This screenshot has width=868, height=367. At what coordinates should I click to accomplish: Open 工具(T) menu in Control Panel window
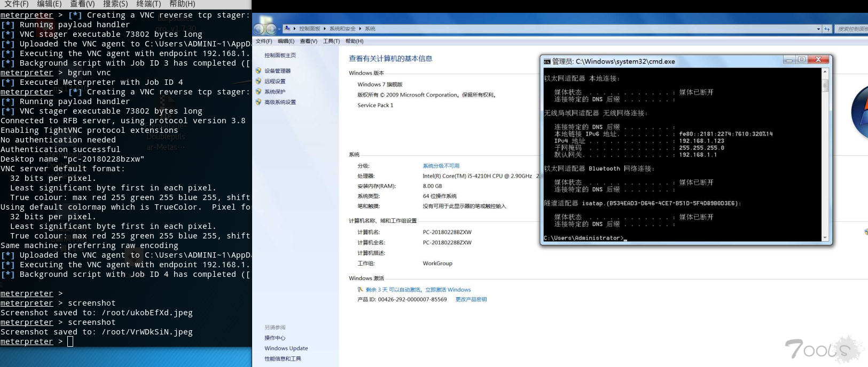(x=331, y=41)
